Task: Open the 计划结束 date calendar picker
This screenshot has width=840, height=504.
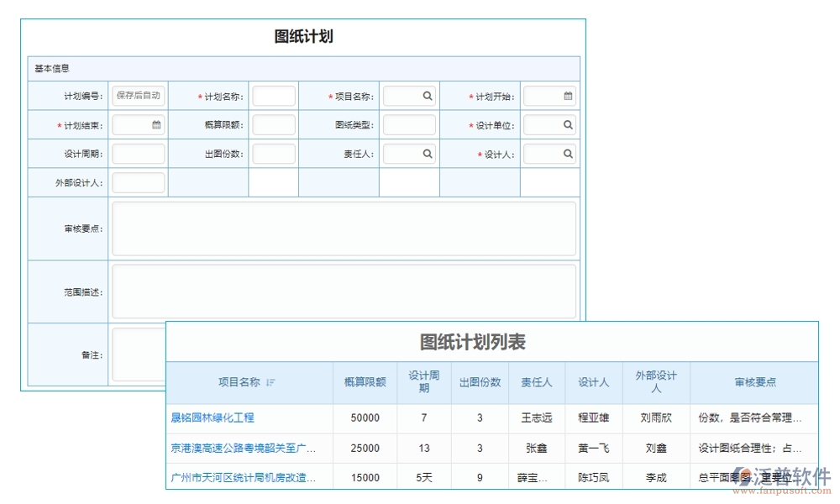Action: click(156, 124)
